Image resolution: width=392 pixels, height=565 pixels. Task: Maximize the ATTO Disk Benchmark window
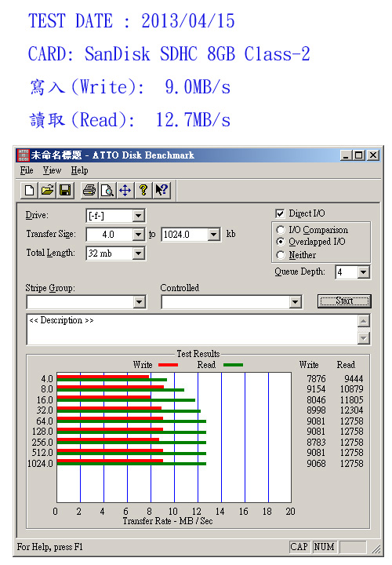pos(359,155)
